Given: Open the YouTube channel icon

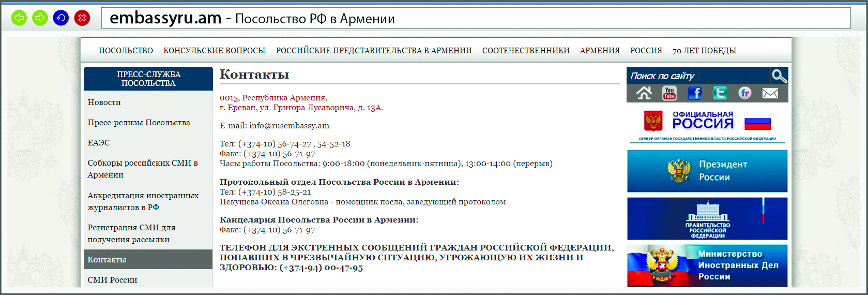Looking at the screenshot, I should tap(669, 93).
